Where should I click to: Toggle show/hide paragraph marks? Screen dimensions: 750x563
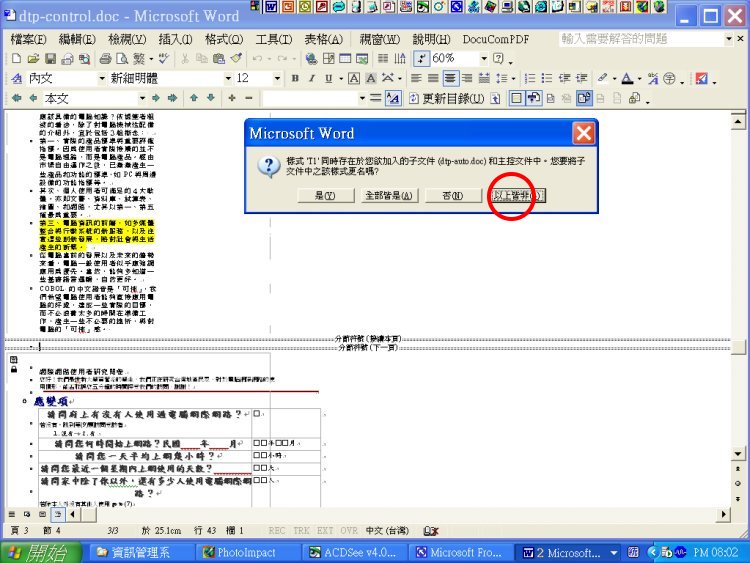click(x=421, y=58)
